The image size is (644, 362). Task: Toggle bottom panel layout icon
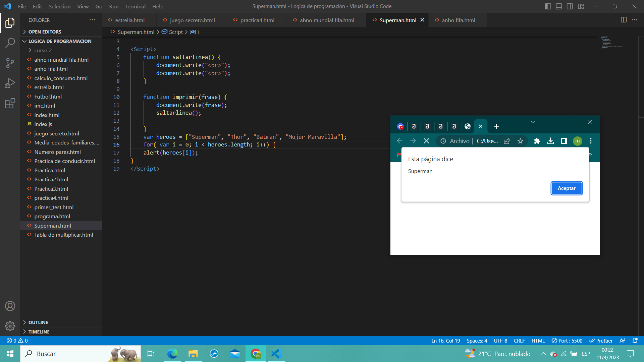click(x=559, y=6)
